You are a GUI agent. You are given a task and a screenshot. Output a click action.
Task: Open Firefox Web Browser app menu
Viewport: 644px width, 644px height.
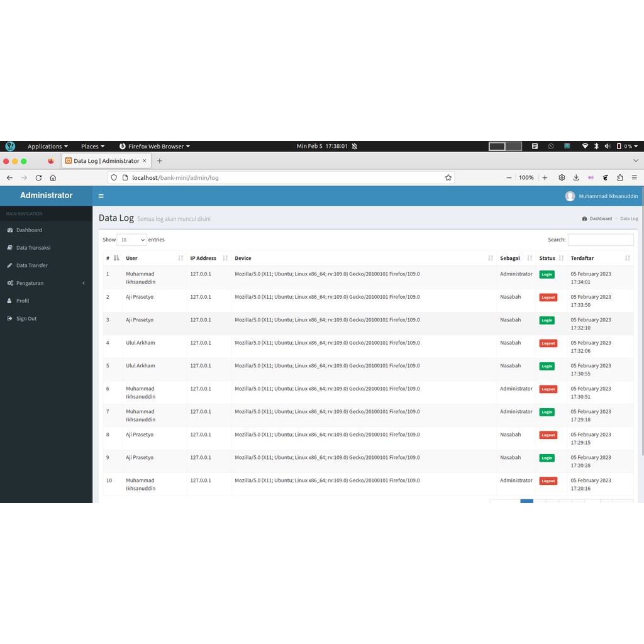(x=155, y=146)
